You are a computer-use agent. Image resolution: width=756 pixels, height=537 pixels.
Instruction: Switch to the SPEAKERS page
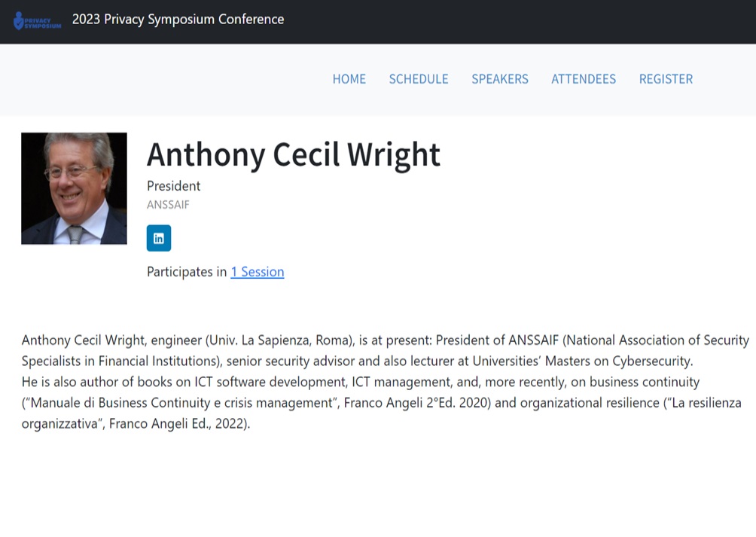pos(500,79)
